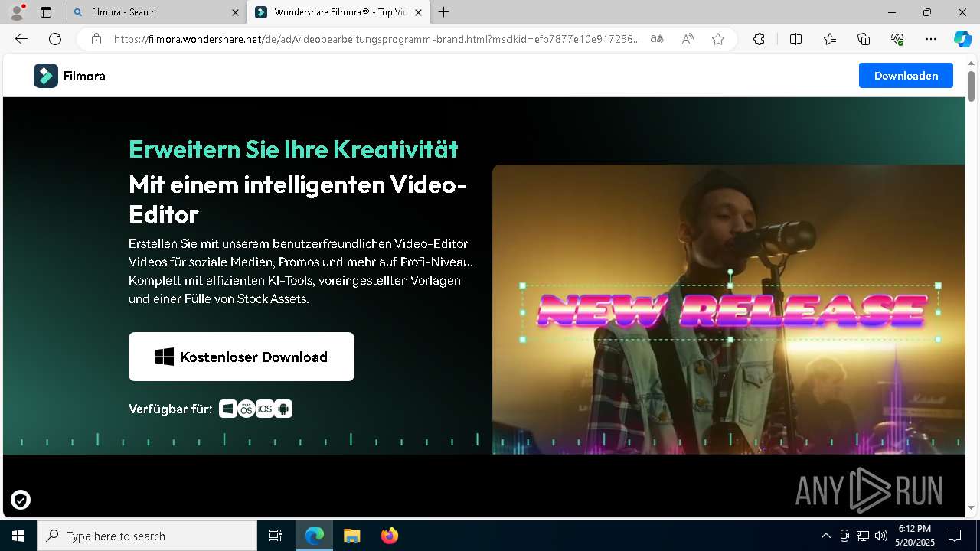
Task: Open Firefox from the taskbar
Action: 389,536
